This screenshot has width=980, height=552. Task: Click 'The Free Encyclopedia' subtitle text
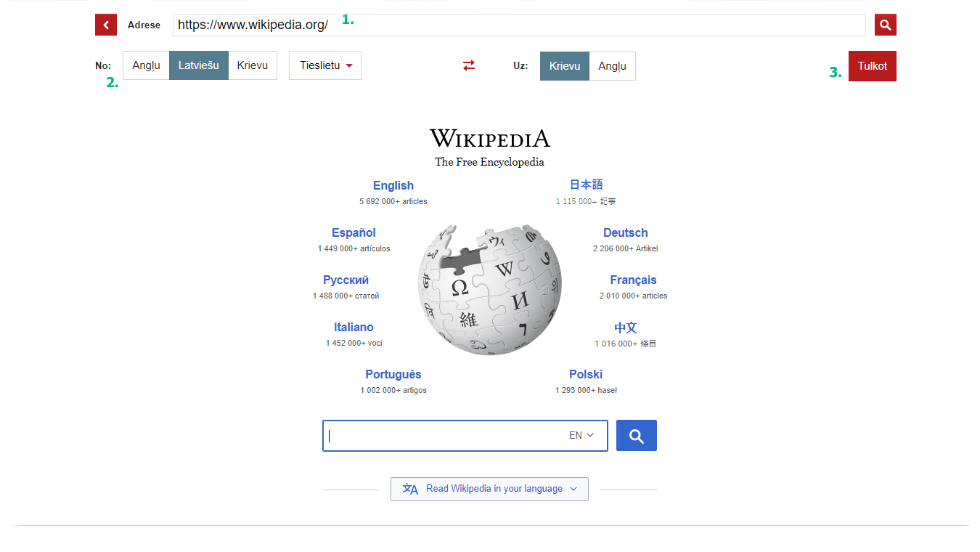click(490, 162)
